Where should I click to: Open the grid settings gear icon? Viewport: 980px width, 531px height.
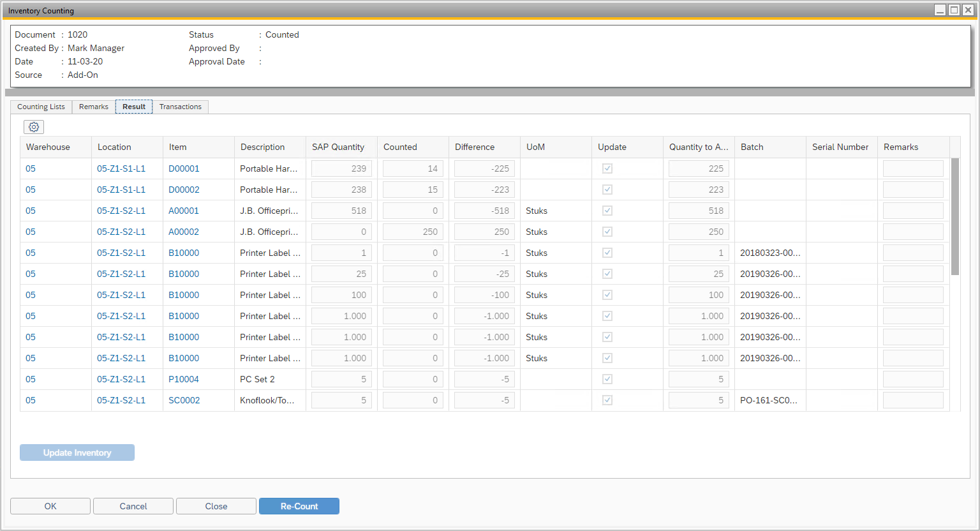pos(34,127)
